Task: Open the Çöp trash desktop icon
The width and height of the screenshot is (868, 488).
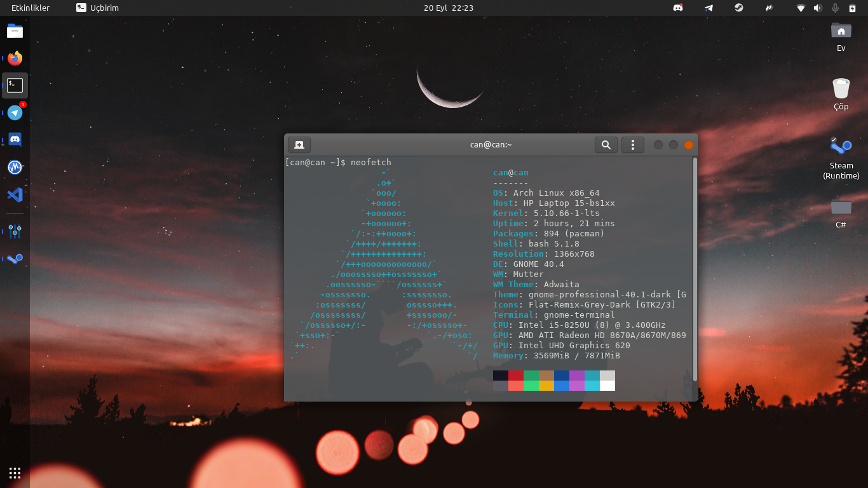Action: click(841, 94)
